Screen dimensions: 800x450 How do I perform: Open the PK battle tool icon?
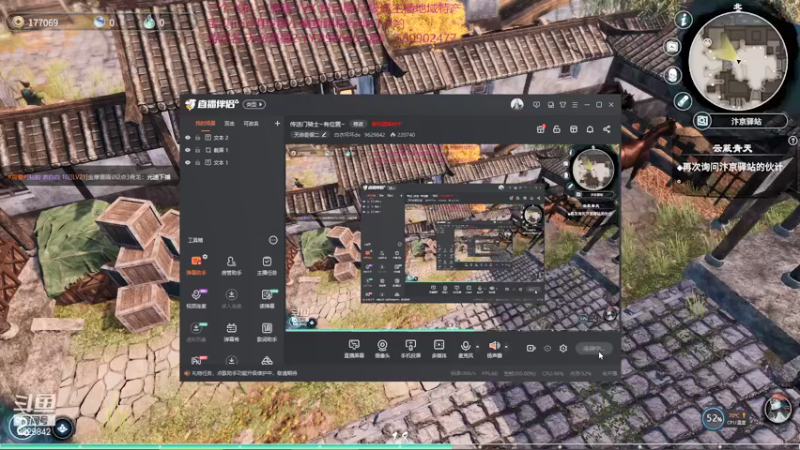pyautogui.click(x=196, y=361)
